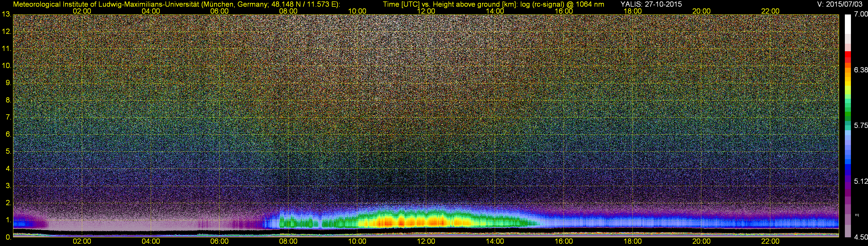The width and height of the screenshot is (868, 246).
Task: Select the 1 km height axis label
Action: pyautogui.click(x=8, y=220)
